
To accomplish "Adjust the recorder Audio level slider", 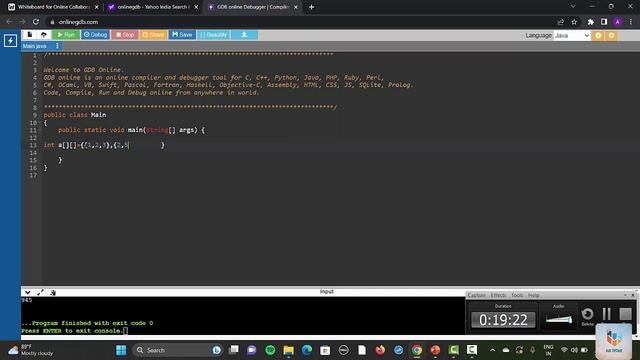I will pos(559,320).
